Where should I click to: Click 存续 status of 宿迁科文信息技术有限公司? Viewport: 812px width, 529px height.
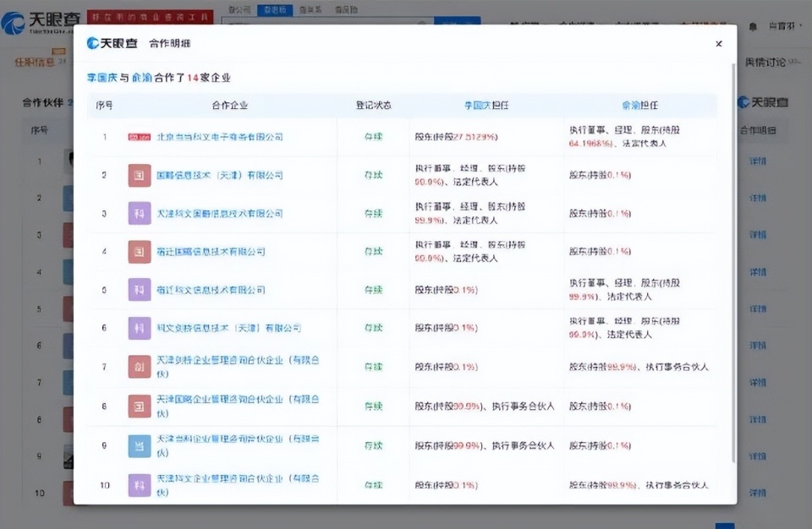(373, 290)
